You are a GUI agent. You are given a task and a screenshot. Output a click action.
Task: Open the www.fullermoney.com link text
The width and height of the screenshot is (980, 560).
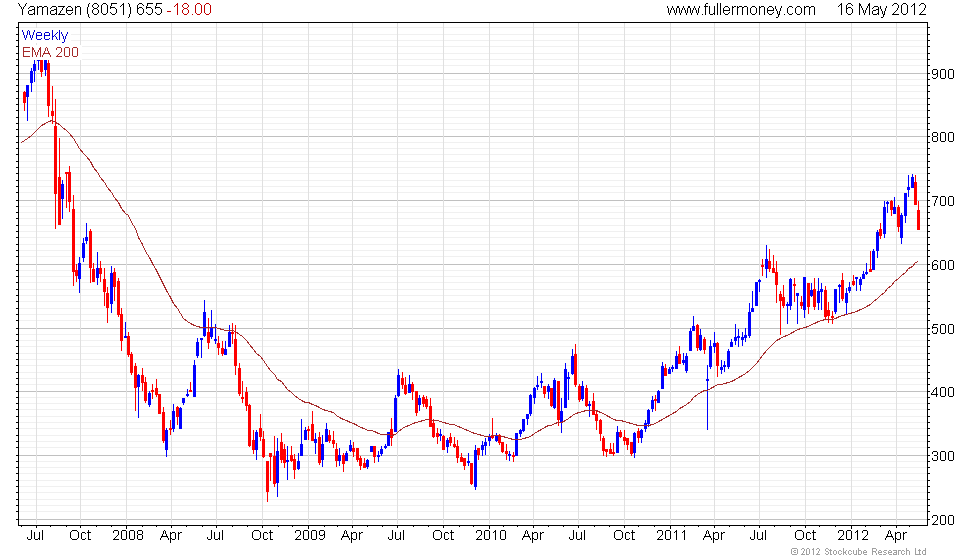coord(741,9)
